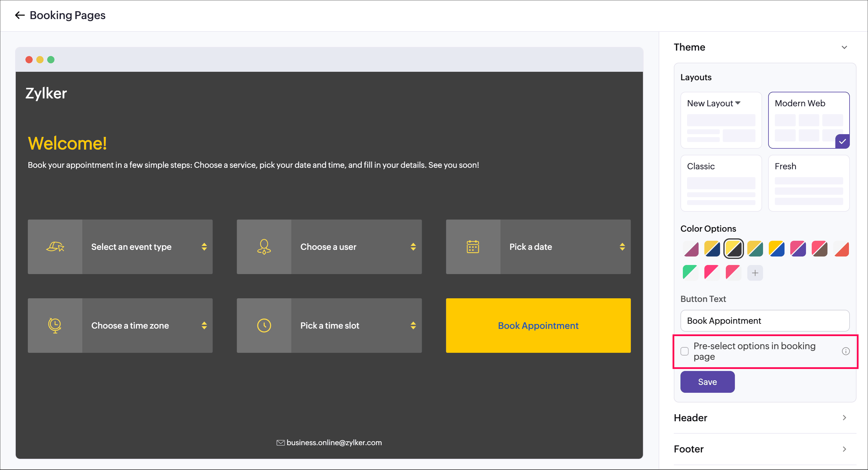Click the user avatar icon tile
868x470 pixels.
264,247
